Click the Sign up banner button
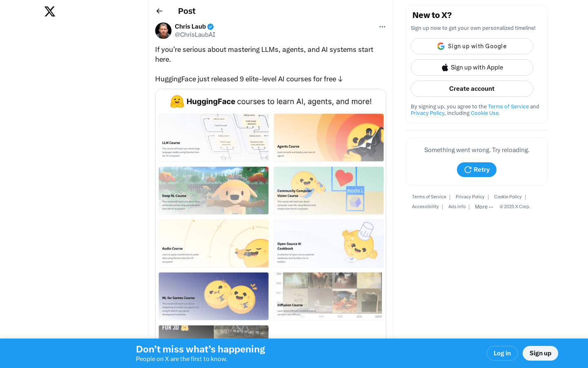This screenshot has width=588, height=368. (x=540, y=353)
